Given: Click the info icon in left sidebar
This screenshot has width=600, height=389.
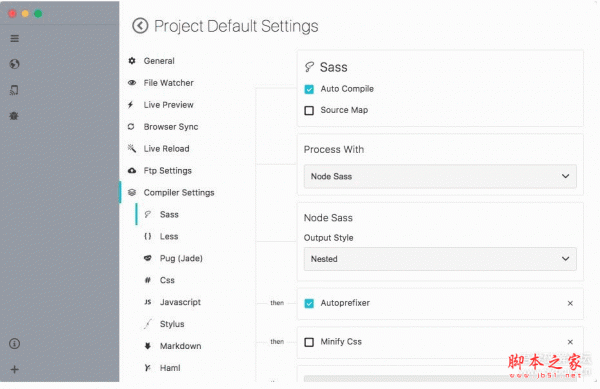Looking at the screenshot, I should [15, 343].
